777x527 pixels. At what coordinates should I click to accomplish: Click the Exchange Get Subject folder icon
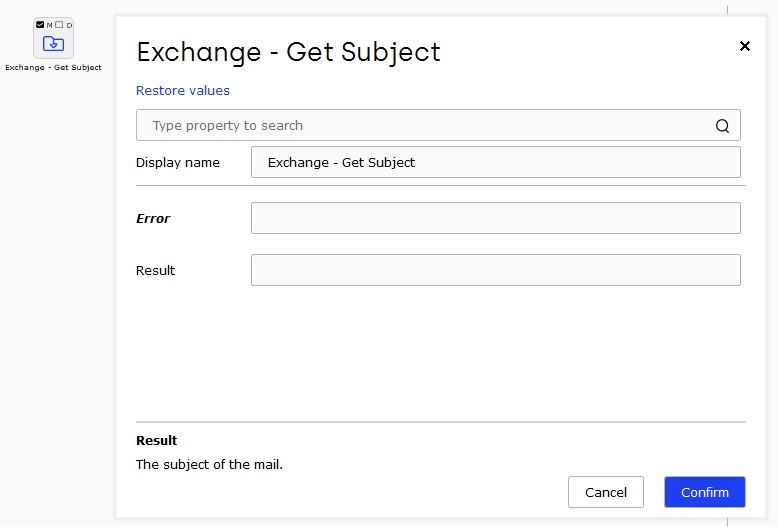53,44
